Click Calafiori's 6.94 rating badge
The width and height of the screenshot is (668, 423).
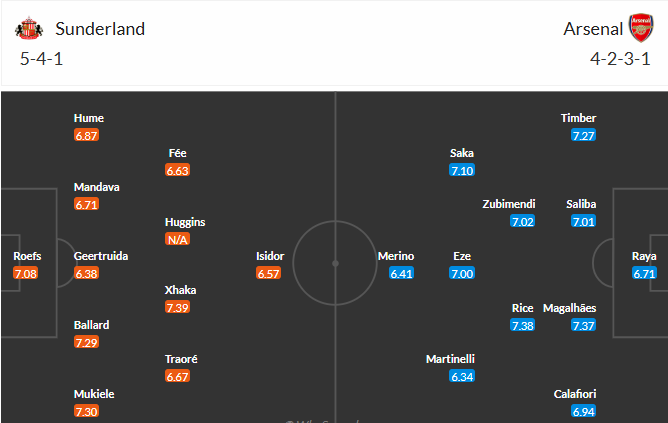(x=584, y=411)
